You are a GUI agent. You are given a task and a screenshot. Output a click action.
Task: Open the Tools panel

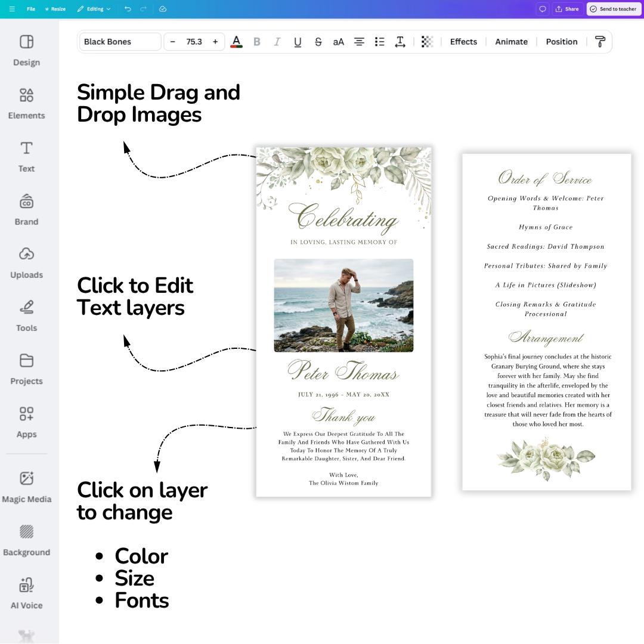point(26,316)
